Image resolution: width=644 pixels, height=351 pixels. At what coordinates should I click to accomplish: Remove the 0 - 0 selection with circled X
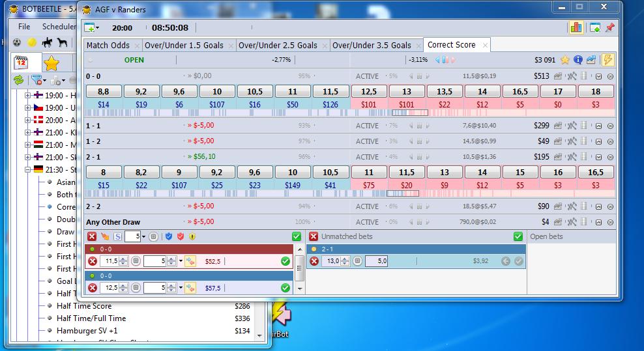[x=610, y=76]
